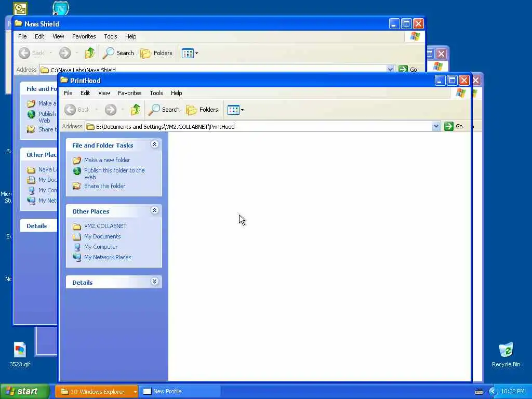Image resolution: width=532 pixels, height=399 pixels.
Task: Open 10 Windows Explorer taskbar group
Action: (96, 392)
